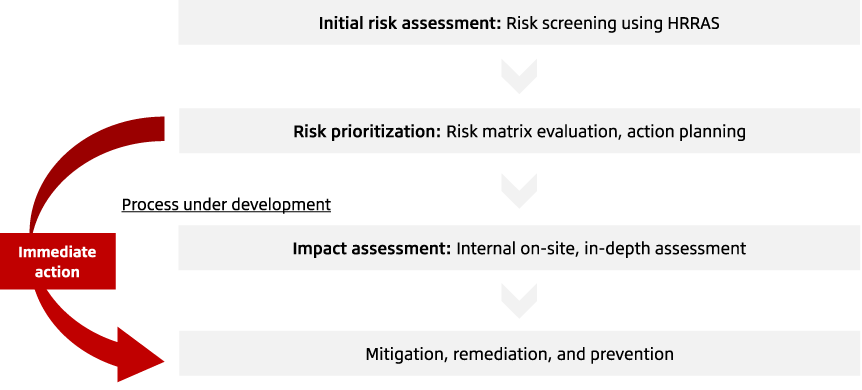Image resolution: width=862 pixels, height=390 pixels.
Task: Select the Initial risk assessment step box
Action: tap(520, 23)
